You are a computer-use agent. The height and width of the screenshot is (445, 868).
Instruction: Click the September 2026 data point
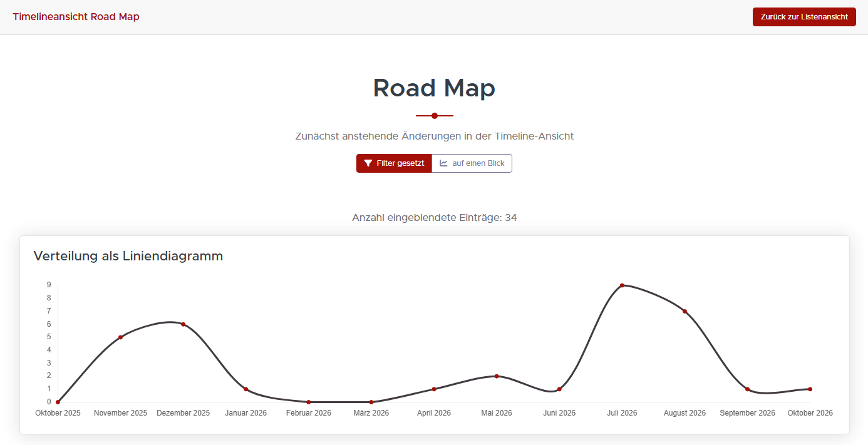[x=747, y=389]
